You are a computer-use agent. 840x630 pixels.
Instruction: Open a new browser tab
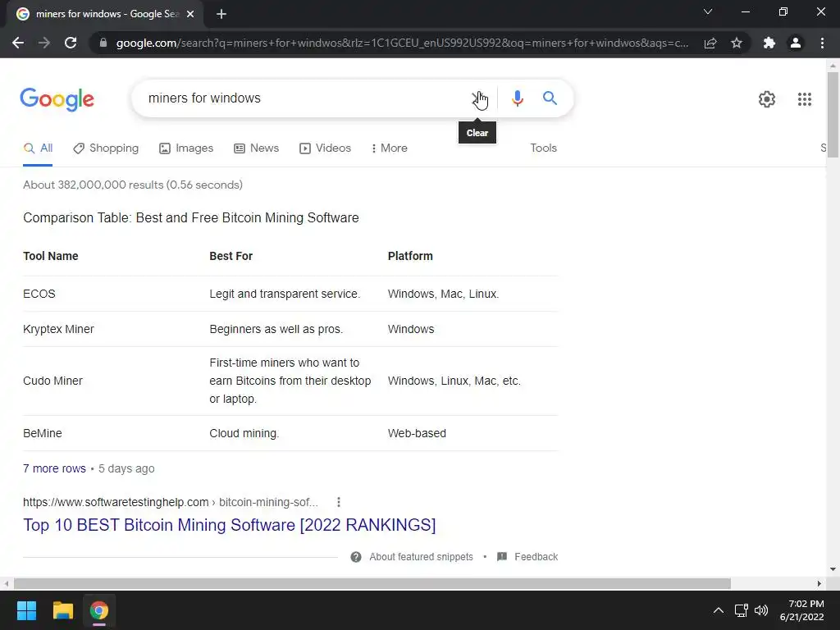pos(221,14)
